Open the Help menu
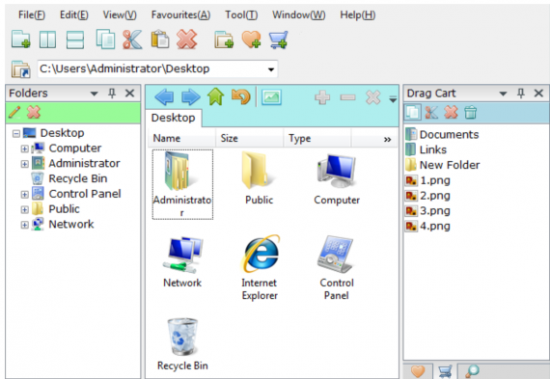The image size is (550, 379). (x=357, y=15)
